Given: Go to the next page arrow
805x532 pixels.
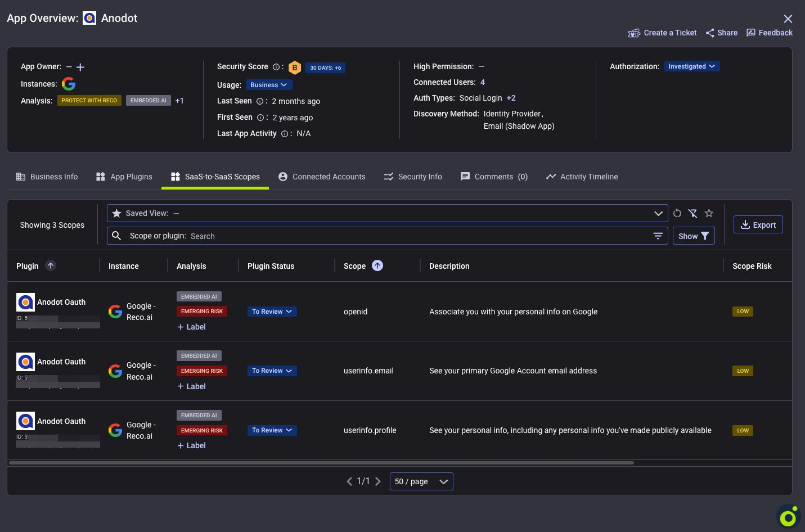Looking at the screenshot, I should (x=378, y=481).
